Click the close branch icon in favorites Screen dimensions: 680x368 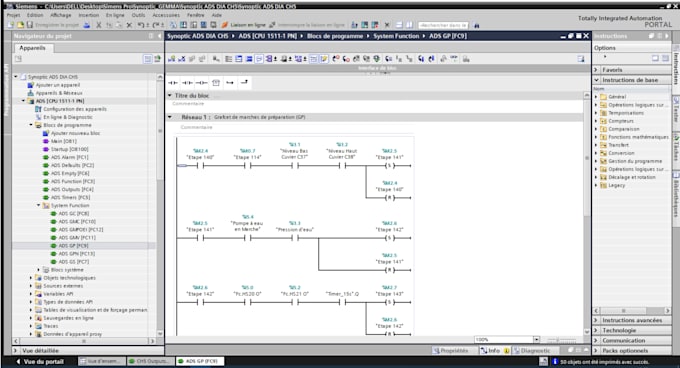[x=244, y=82]
